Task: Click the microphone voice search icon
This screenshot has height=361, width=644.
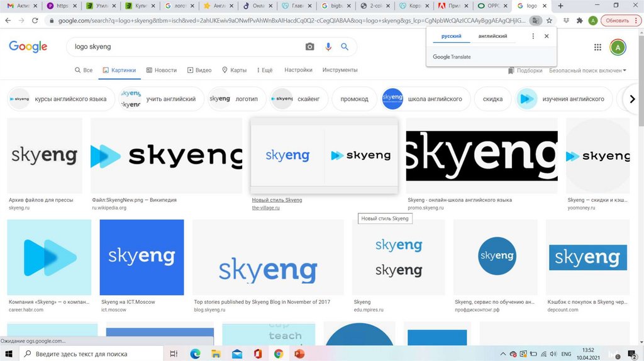Action: 328,47
